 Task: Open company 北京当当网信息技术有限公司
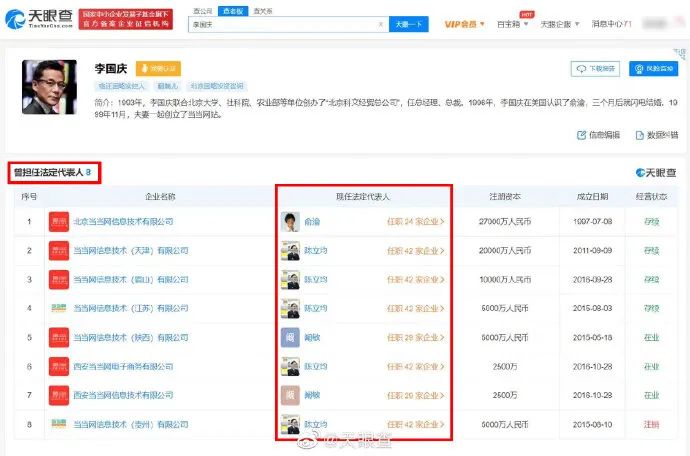(123, 222)
